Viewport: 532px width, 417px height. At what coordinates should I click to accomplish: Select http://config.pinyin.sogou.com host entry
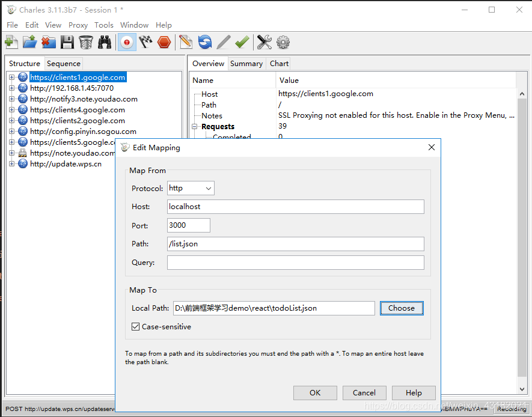click(83, 132)
